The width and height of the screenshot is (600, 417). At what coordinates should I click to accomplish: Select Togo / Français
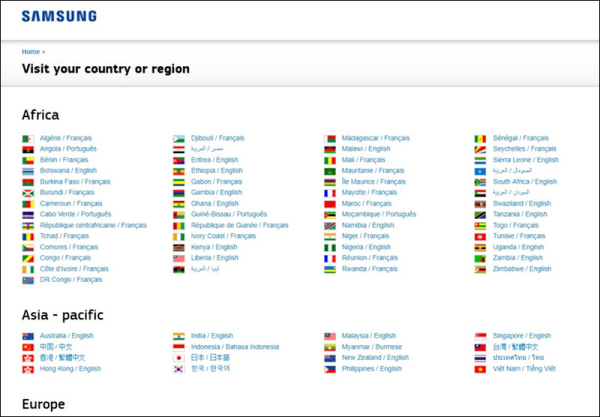[x=515, y=225]
